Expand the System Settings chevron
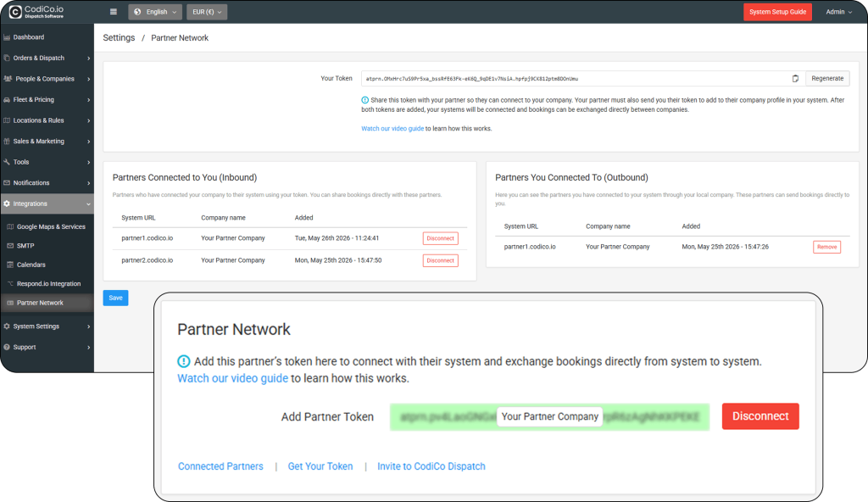Image resolution: width=868 pixels, height=502 pixels. point(88,326)
